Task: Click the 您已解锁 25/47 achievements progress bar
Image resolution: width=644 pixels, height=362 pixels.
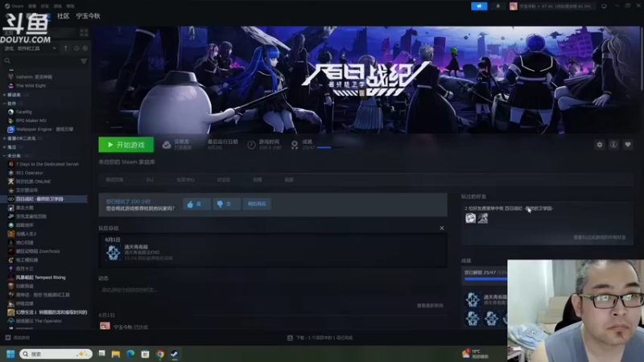Action: point(486,278)
